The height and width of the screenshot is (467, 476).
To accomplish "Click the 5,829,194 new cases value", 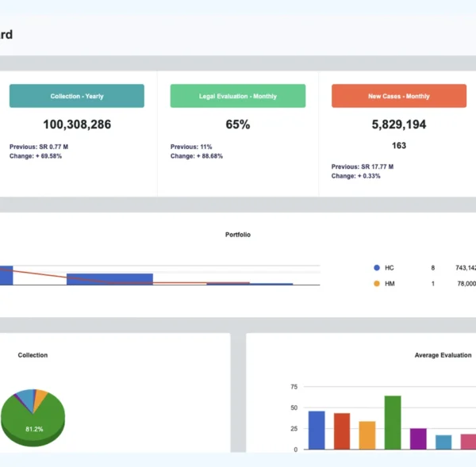I will click(398, 124).
